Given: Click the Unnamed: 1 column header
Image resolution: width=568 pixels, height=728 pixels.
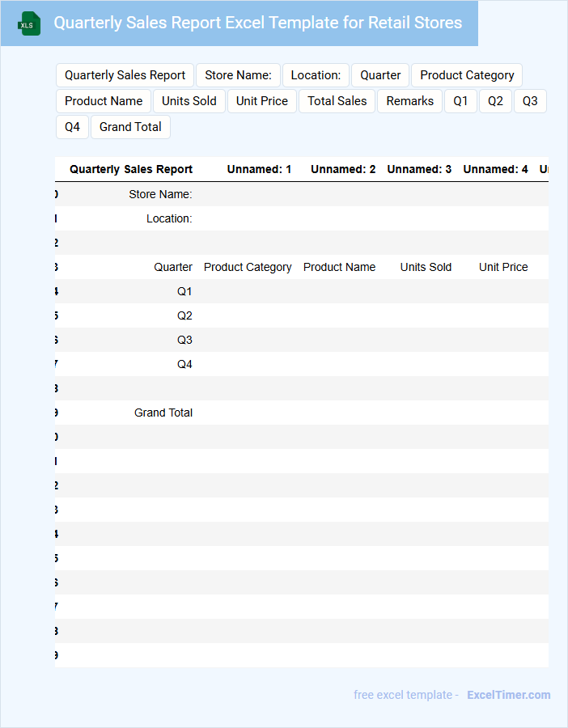Looking at the screenshot, I should (259, 170).
